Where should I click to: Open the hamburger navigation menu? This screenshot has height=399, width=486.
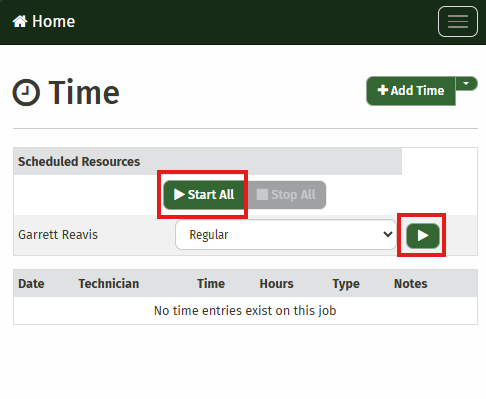[x=458, y=22]
